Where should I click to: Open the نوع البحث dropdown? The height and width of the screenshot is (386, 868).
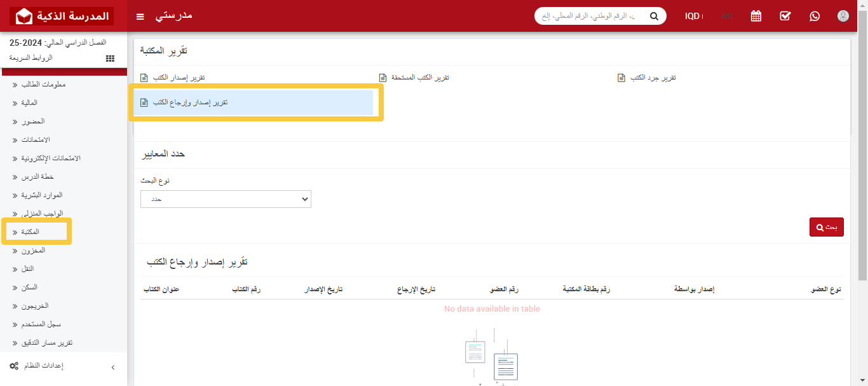[x=226, y=199]
